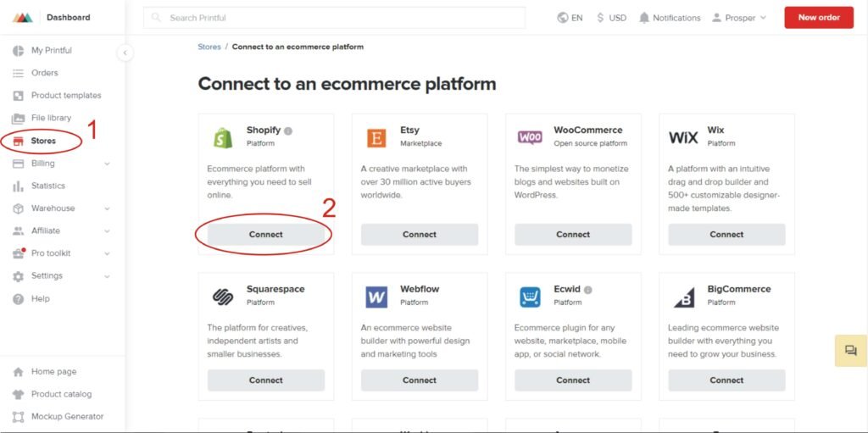Open the Prosper account dropdown

pos(739,18)
